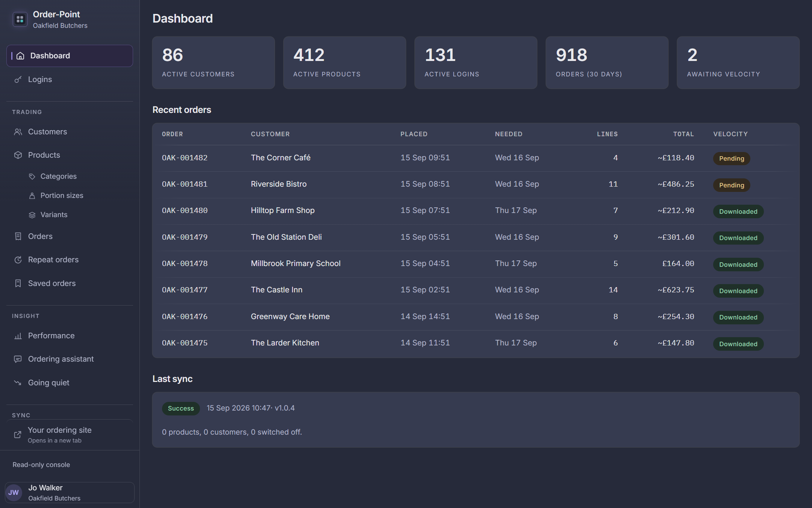812x508 pixels.
Task: Click the Velocity column header
Action: [x=730, y=134]
